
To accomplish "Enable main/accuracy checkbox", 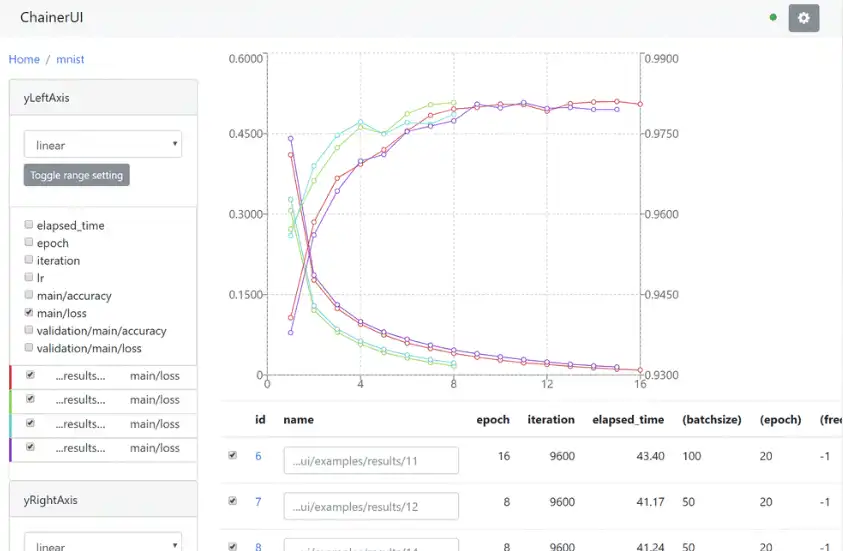I will click(x=29, y=295).
